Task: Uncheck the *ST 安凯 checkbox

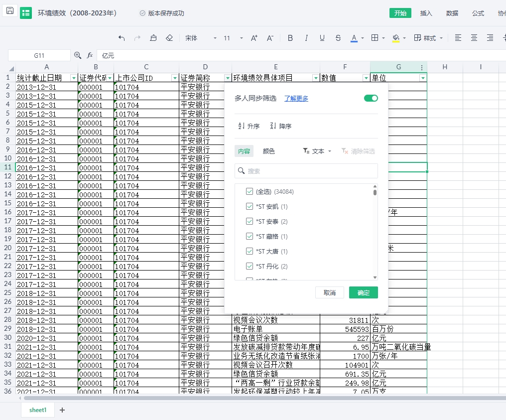Action: tap(250, 206)
